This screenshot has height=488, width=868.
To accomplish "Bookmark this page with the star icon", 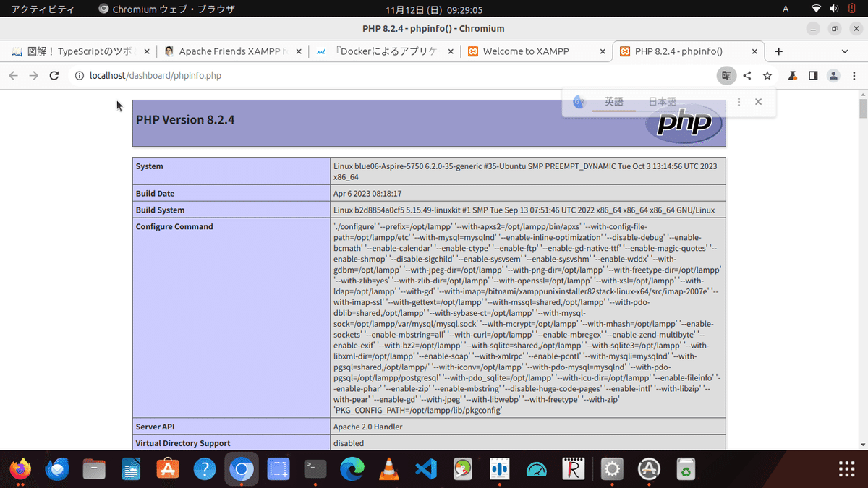I will pos(767,75).
